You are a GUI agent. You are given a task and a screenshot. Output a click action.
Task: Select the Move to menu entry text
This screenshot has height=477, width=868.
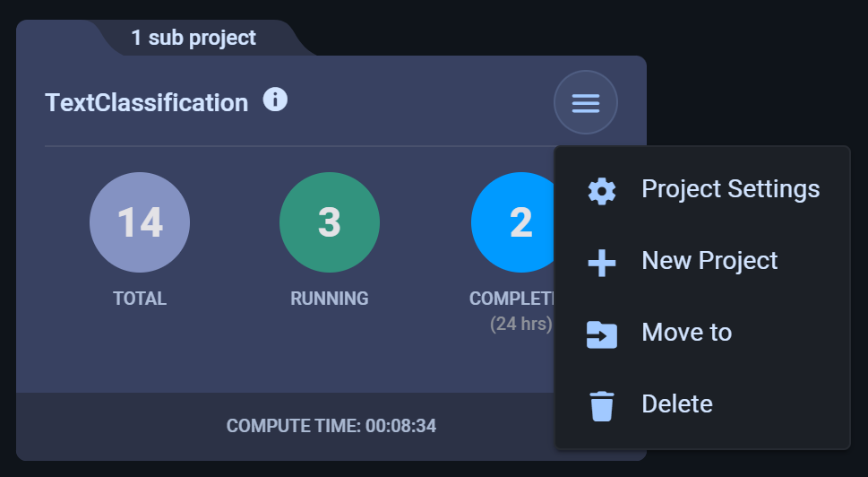[686, 333]
